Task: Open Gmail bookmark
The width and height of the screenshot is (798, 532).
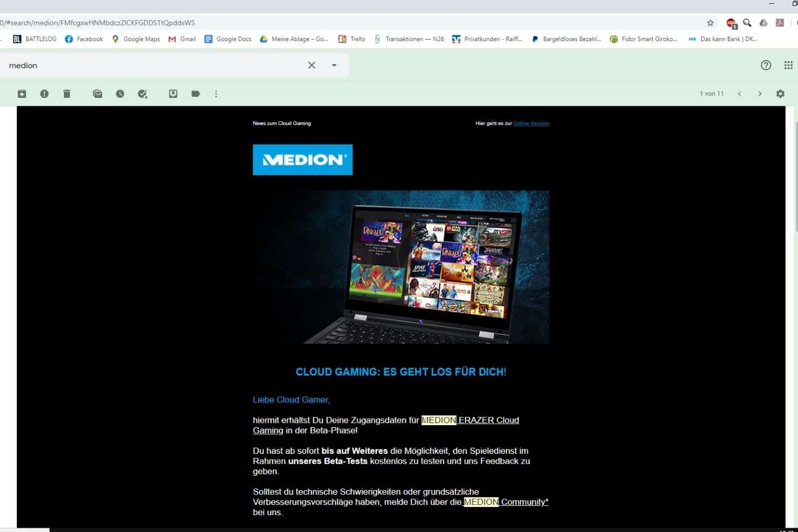Action: pyautogui.click(x=182, y=39)
